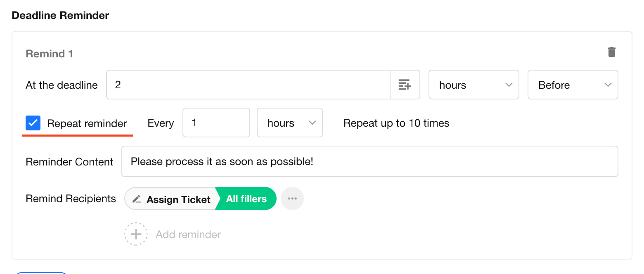Open the deadline hours unit dropdown
The width and height of the screenshot is (644, 274).
coord(474,85)
